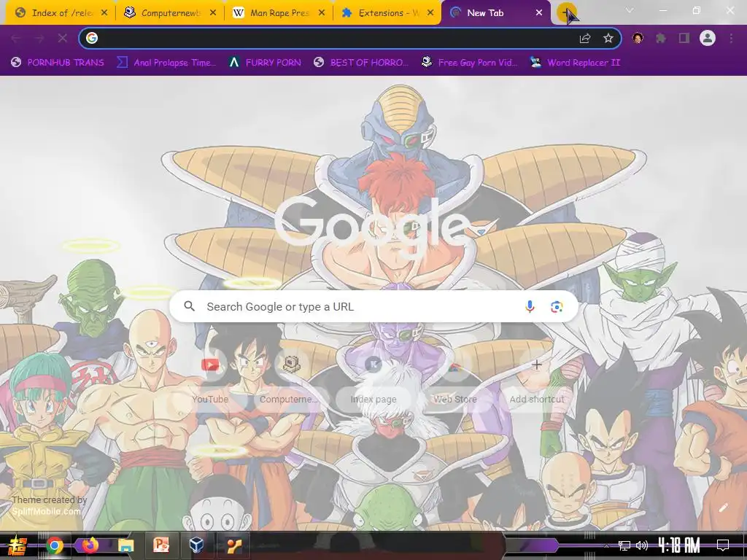
Task: Close the Index of /rele tab
Action: click(104, 13)
